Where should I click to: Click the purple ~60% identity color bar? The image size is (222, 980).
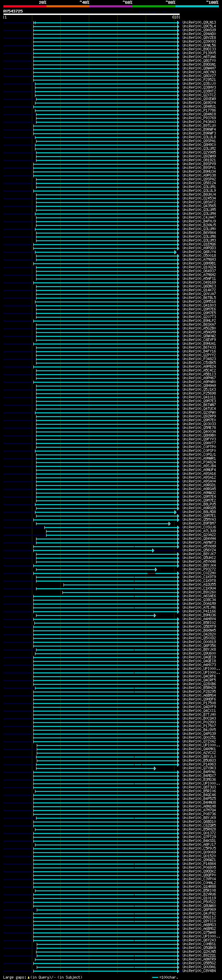pyautogui.click(x=111, y=6)
